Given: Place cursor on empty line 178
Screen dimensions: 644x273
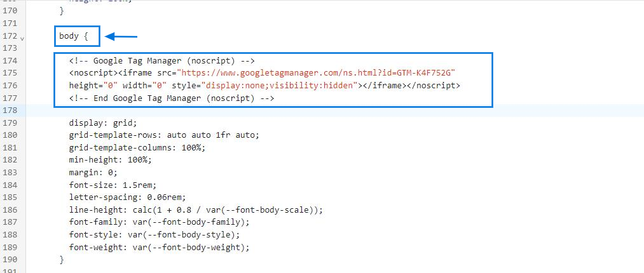Looking at the screenshot, I should point(335,110).
